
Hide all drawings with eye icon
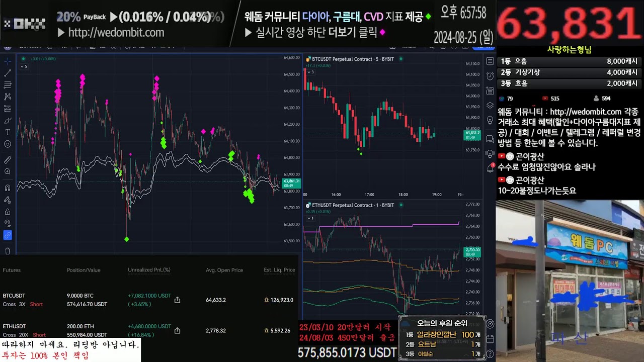[8, 223]
